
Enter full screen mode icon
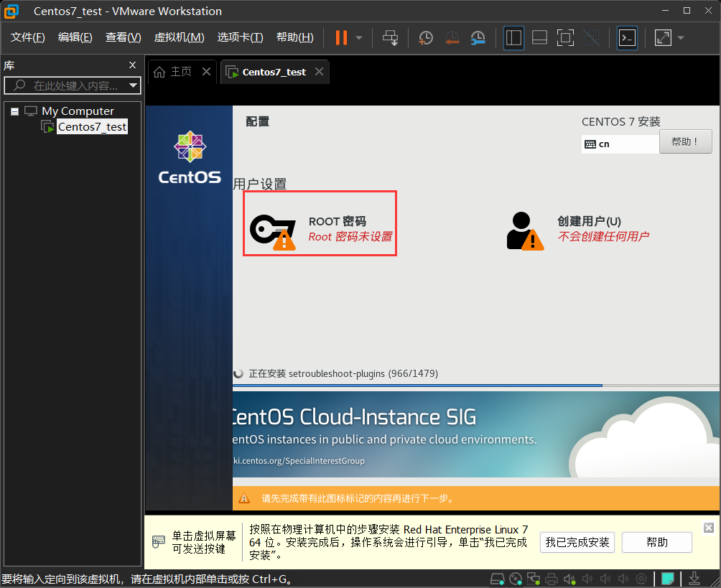coord(565,38)
